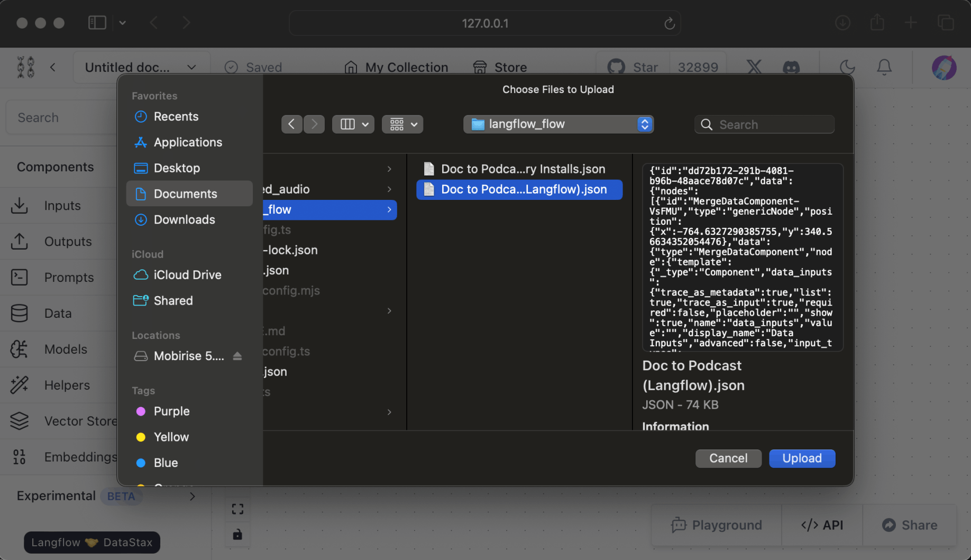
Task: Select Applications in the sidebar
Action: tap(189, 142)
